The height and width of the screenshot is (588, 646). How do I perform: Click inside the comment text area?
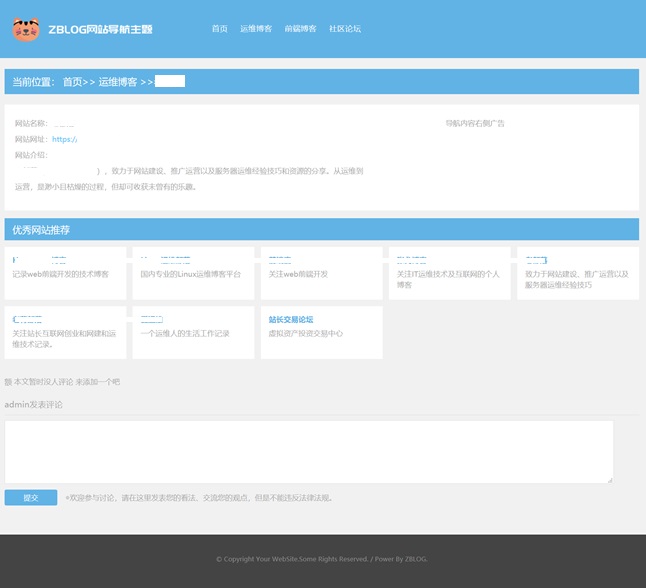click(308, 451)
